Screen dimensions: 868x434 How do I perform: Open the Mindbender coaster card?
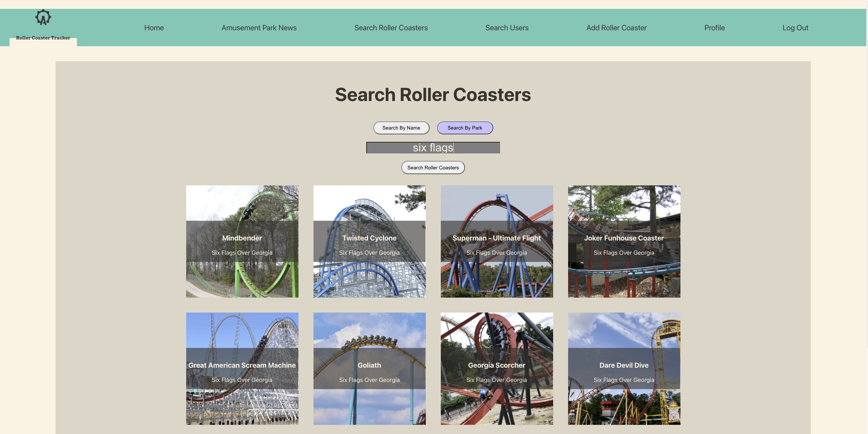[242, 241]
